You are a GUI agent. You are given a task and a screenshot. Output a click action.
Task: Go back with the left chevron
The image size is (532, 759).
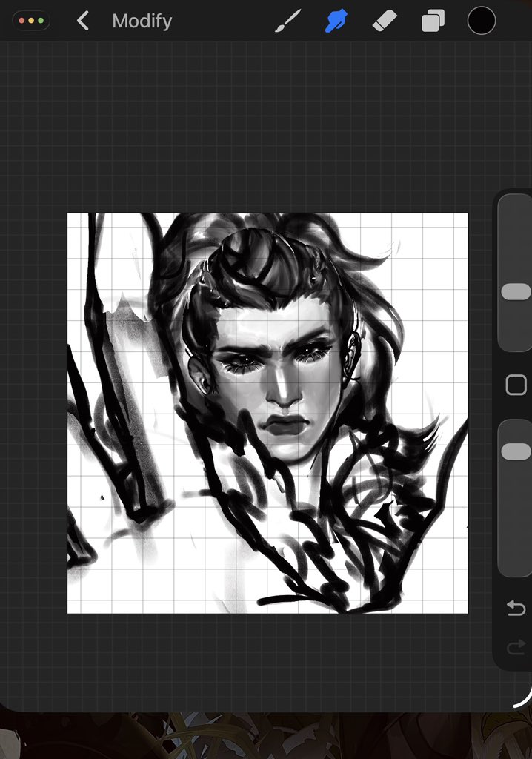point(83,21)
